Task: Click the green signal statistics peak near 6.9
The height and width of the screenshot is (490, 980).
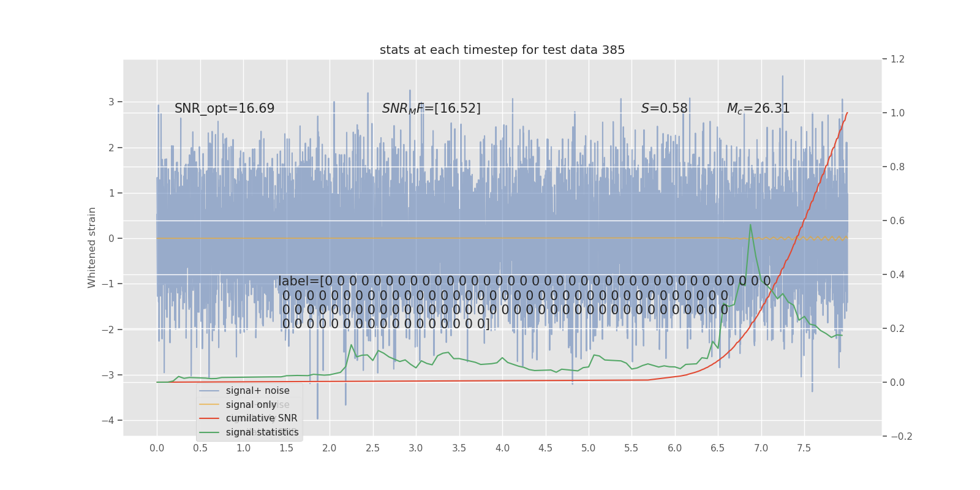Action: pyautogui.click(x=750, y=224)
